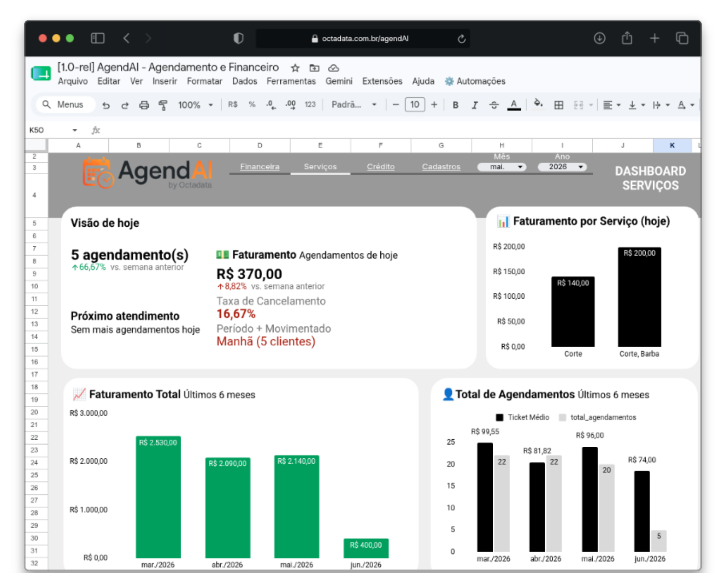This screenshot has height=588, width=724.
Task: Select the row 4 header
Action: (35, 195)
